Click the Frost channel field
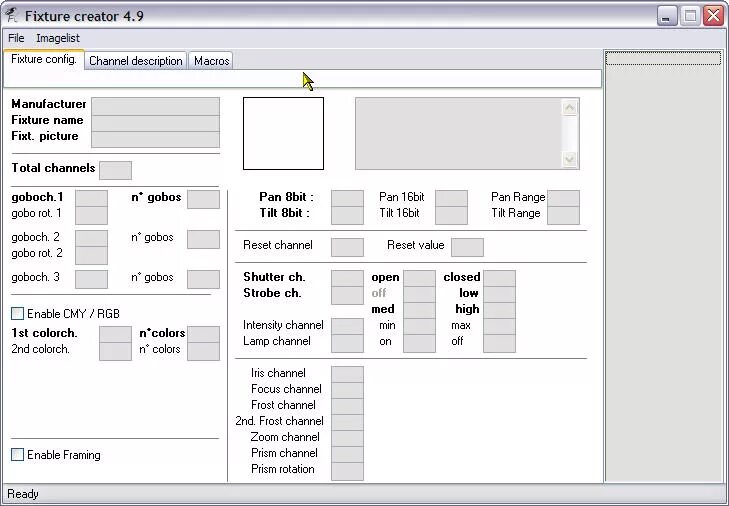729x506 pixels. [x=347, y=407]
